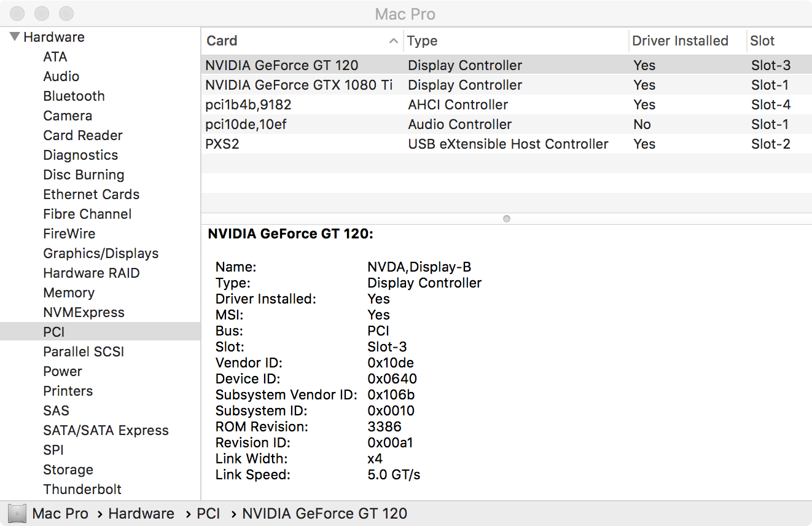This screenshot has height=526, width=812.
Task: Select the pci1b4b,9182 card row
Action: pyautogui.click(x=507, y=104)
